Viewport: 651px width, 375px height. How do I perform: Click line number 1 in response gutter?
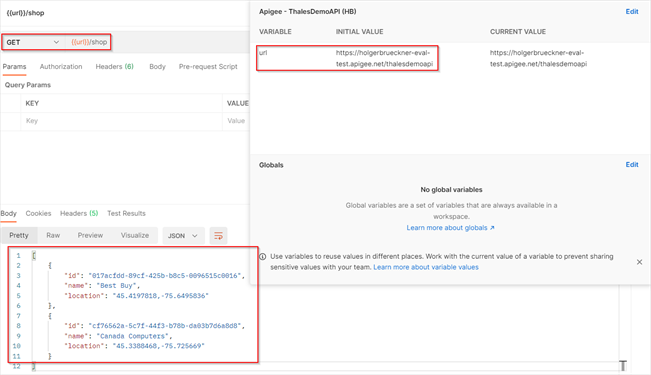tap(18, 256)
